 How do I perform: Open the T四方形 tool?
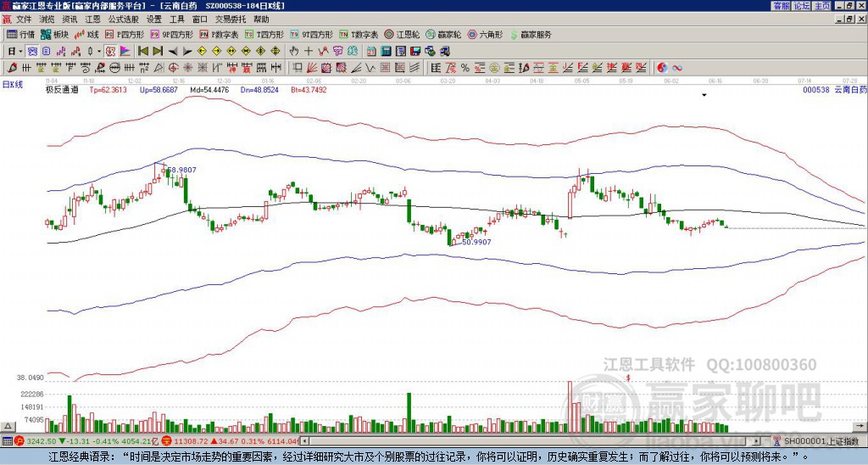coord(264,34)
